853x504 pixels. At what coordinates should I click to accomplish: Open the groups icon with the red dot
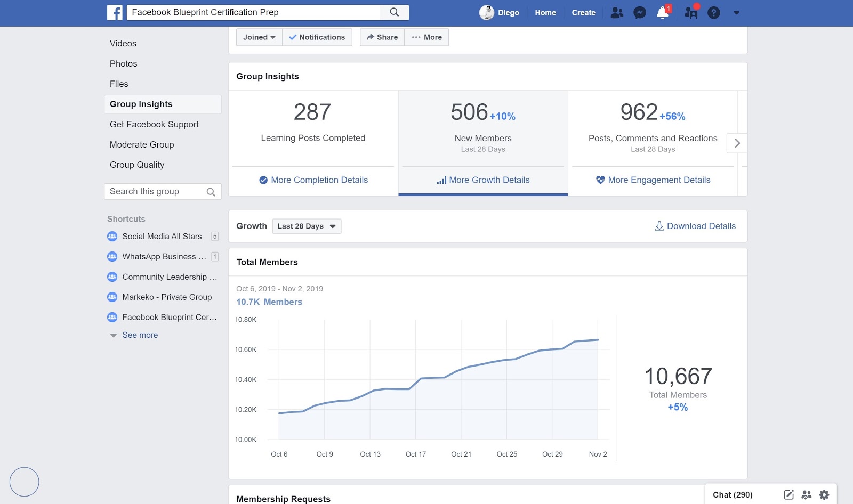691,12
